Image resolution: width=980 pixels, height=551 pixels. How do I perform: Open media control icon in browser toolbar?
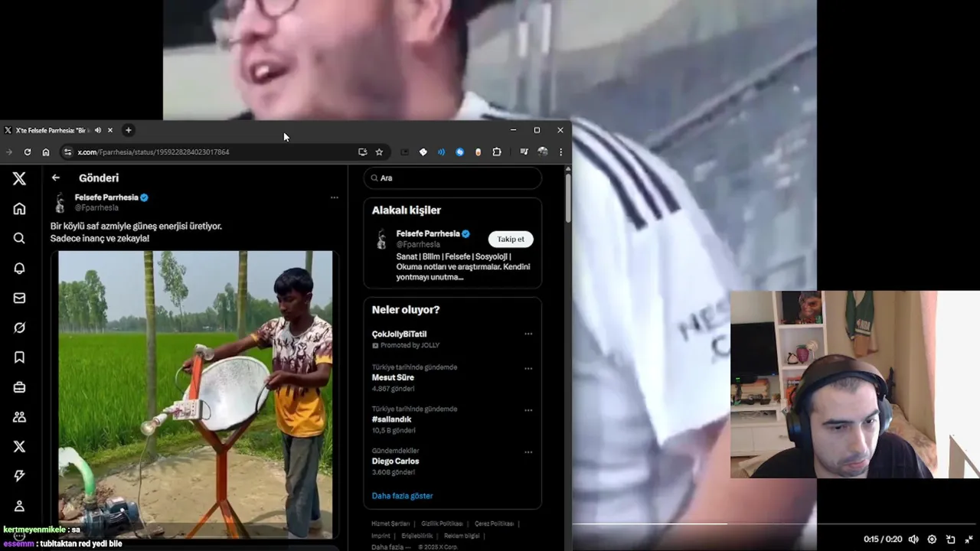click(524, 152)
